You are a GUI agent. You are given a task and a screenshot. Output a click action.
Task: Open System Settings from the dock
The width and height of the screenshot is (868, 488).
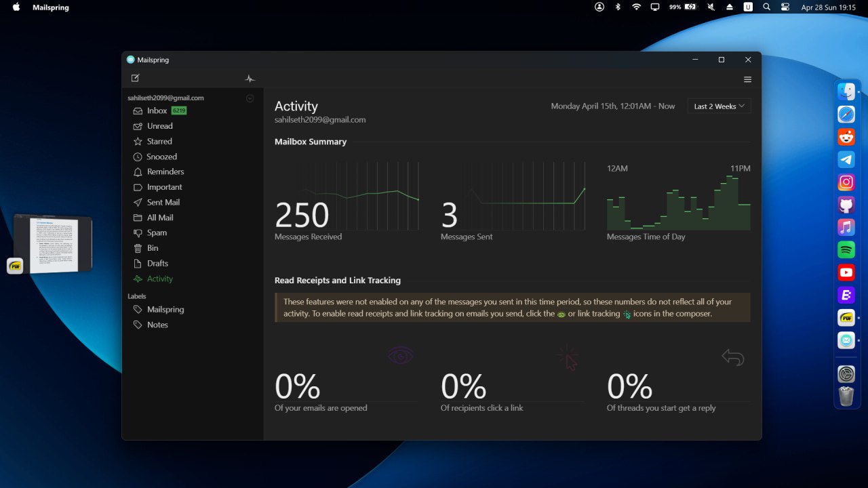click(x=846, y=374)
